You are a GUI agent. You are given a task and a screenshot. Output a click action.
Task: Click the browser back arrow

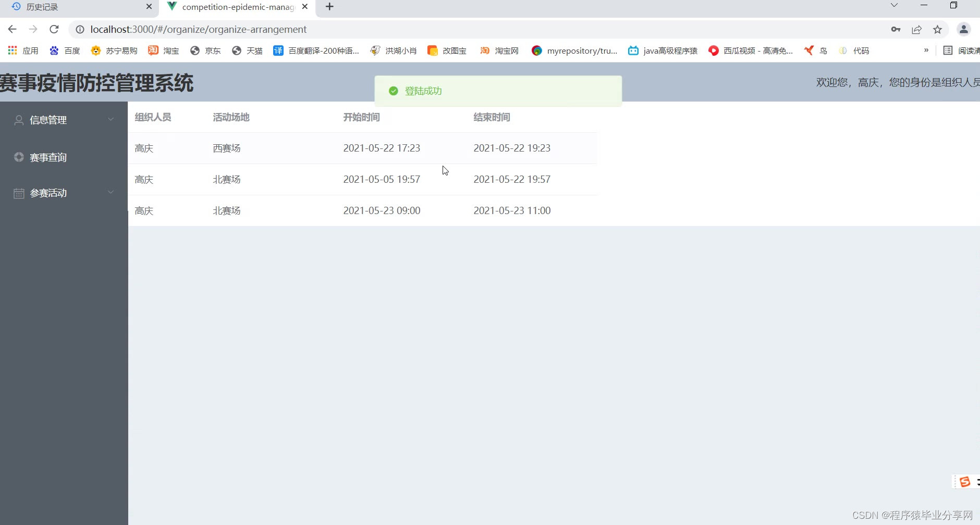13,29
